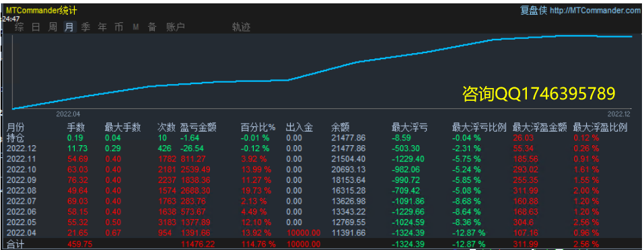
Task: Click the lots value 76.32
Action: 77,180
